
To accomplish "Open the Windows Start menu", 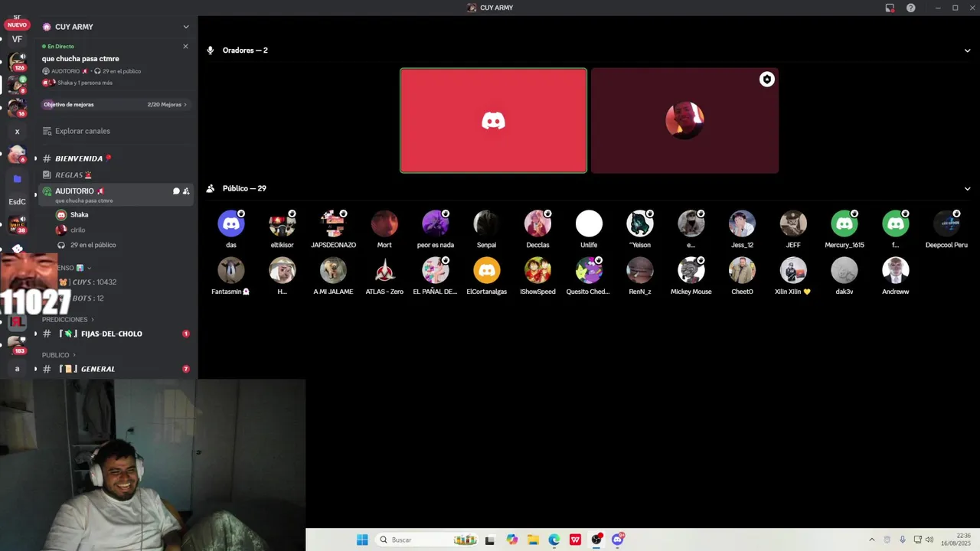I will coord(362,540).
